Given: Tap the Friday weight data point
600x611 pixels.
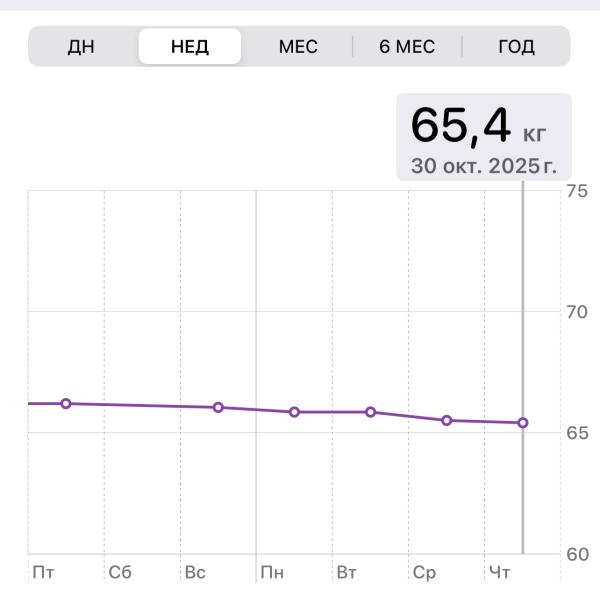Looking at the screenshot, I should click(66, 404).
